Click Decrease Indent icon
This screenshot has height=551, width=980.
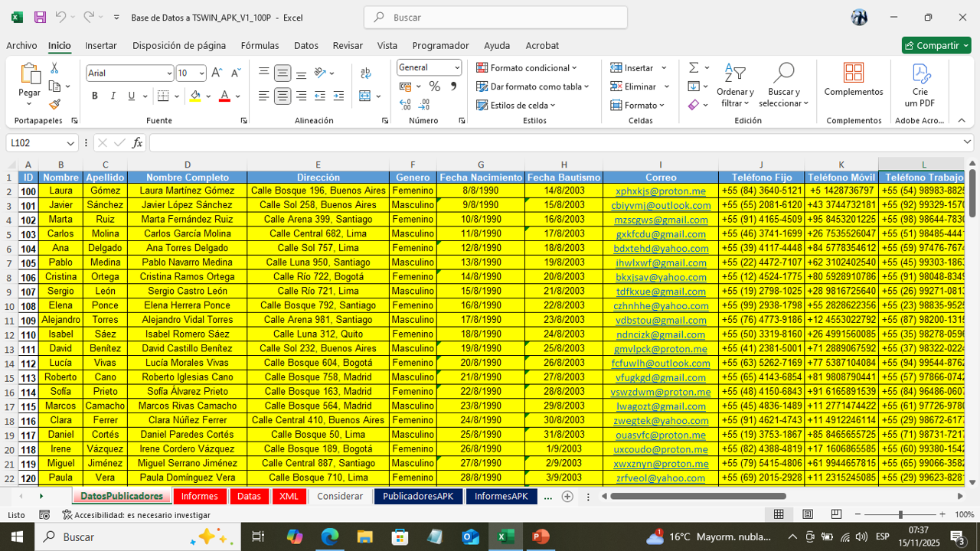[x=320, y=96]
